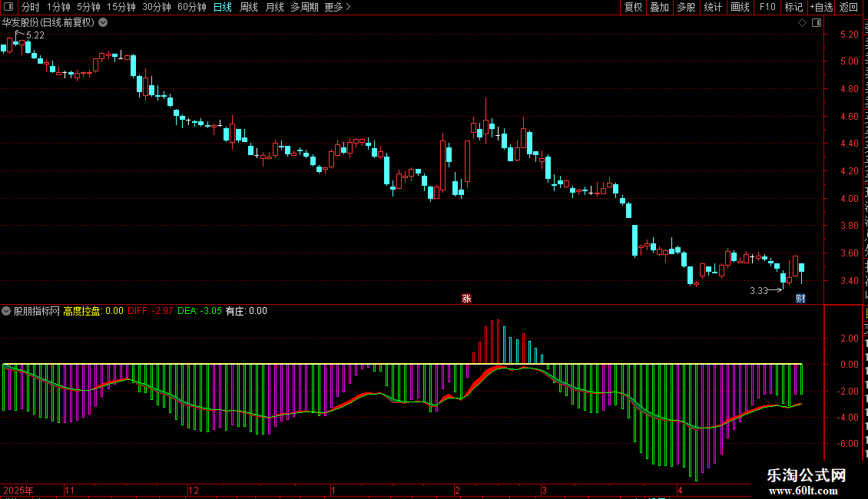Switch to 月线 monthly chart
Image resolution: width=868 pixels, height=499 pixels.
[x=274, y=7]
